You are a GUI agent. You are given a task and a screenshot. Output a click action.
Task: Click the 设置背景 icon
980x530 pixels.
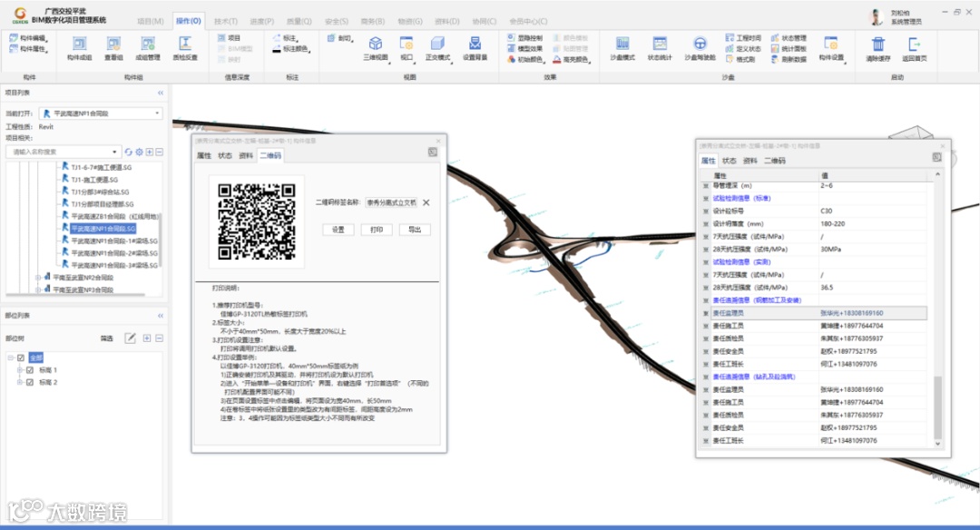pos(475,48)
